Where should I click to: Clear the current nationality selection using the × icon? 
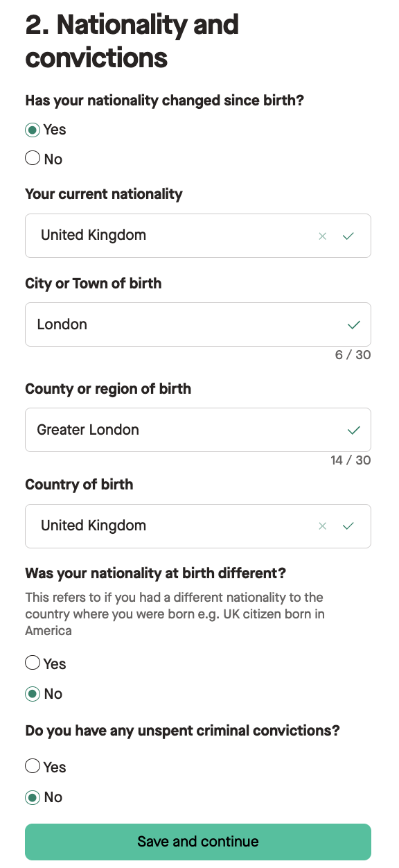(323, 236)
